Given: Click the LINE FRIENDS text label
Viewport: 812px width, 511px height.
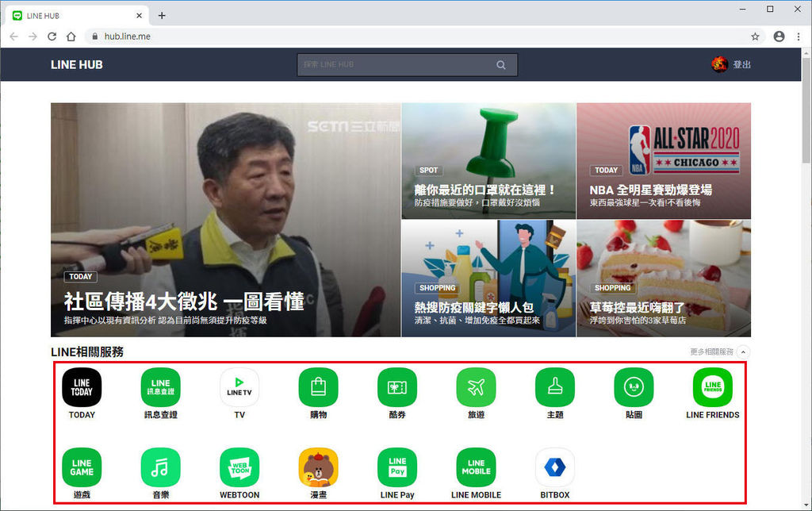Looking at the screenshot, I should [713, 415].
